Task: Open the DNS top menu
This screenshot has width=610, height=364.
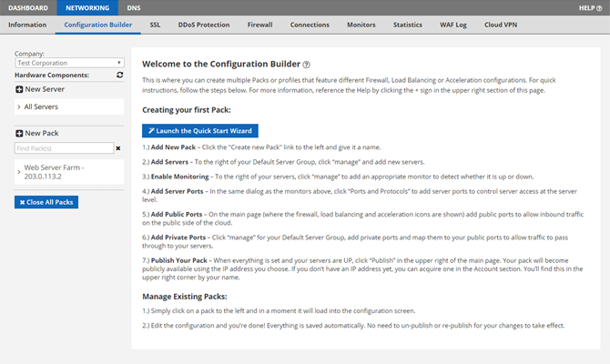Action: tap(134, 8)
